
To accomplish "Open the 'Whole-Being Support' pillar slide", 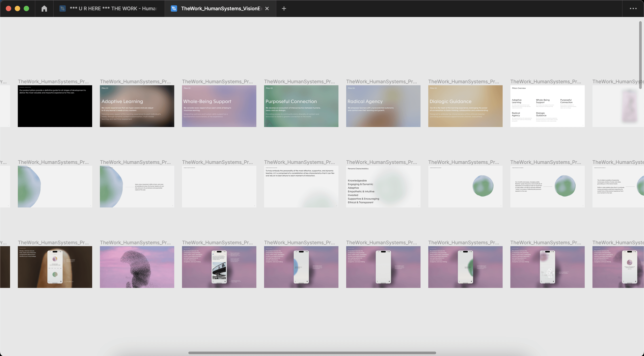I will 219,106.
